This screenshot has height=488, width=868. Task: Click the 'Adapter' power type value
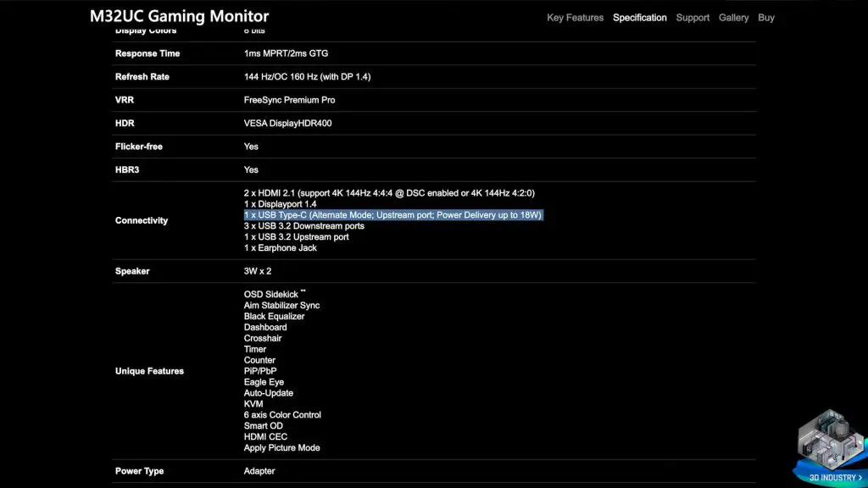[259, 471]
